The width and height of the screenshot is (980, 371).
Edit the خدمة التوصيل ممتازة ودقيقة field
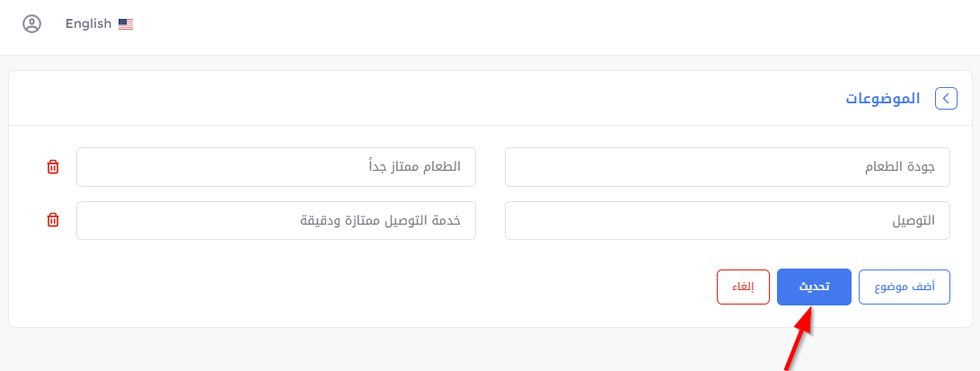point(277,220)
